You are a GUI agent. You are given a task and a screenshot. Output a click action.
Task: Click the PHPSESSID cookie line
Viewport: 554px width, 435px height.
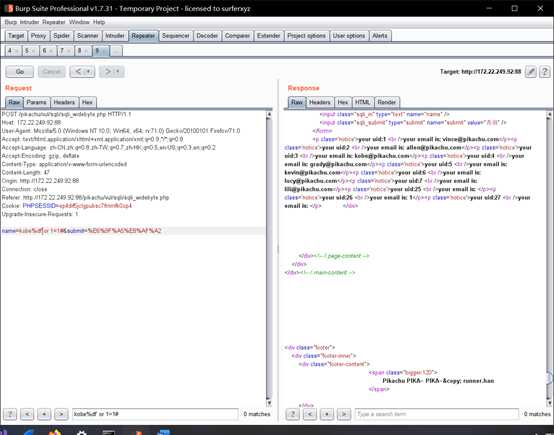click(67, 206)
